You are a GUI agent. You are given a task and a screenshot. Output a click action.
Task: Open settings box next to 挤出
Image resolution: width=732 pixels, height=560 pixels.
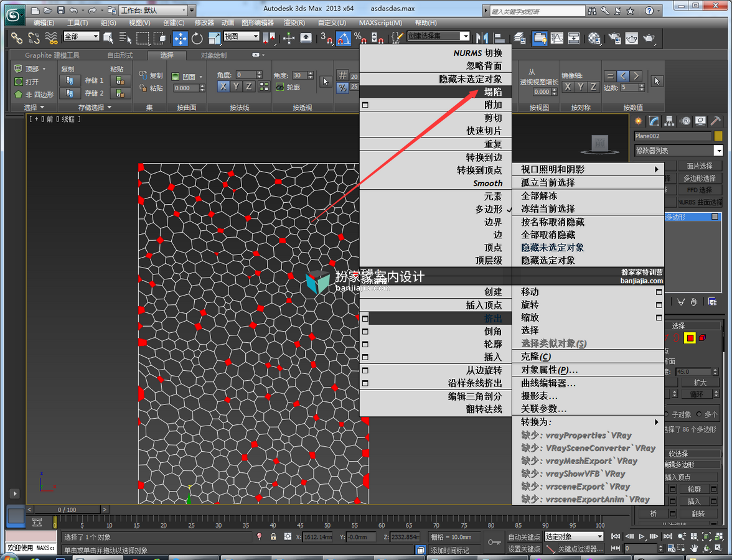click(365, 319)
